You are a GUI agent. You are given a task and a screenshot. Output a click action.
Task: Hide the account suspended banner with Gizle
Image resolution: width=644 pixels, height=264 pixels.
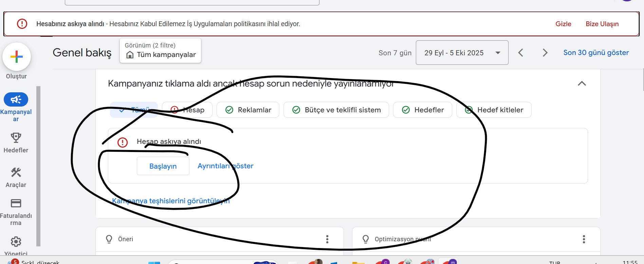point(563,24)
